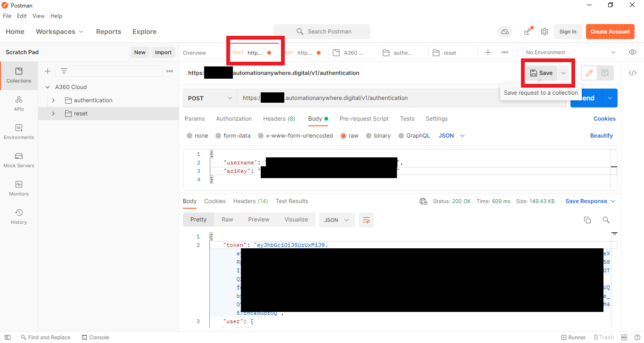Open Find and Replace in status bar
Image resolution: width=644 pixels, height=343 pixels.
pyautogui.click(x=45, y=337)
